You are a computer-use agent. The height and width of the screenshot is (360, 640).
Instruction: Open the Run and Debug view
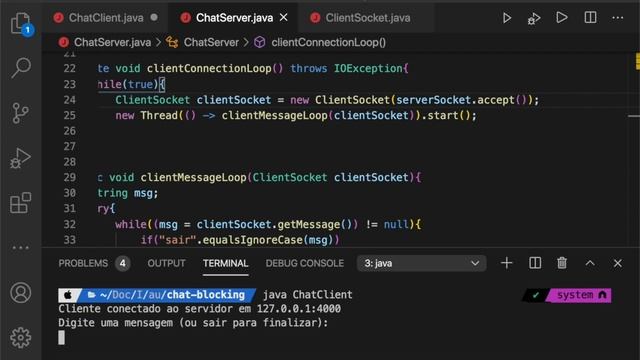[20, 158]
